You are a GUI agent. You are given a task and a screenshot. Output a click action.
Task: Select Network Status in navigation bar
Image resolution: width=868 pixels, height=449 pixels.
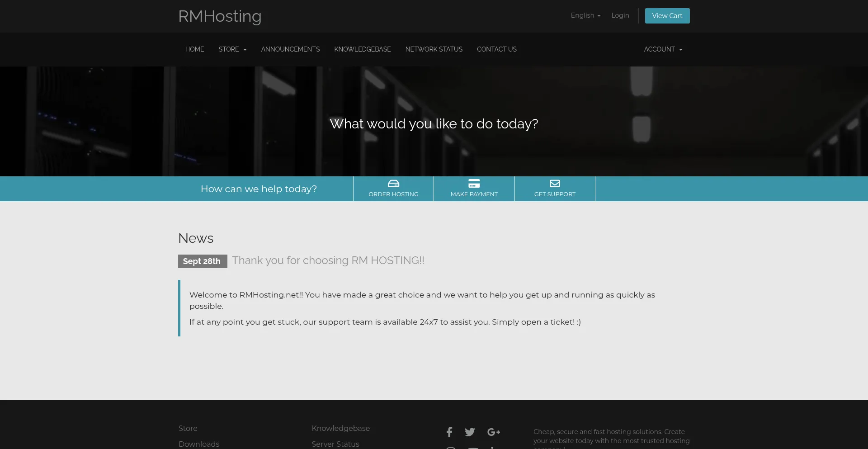pyautogui.click(x=434, y=49)
